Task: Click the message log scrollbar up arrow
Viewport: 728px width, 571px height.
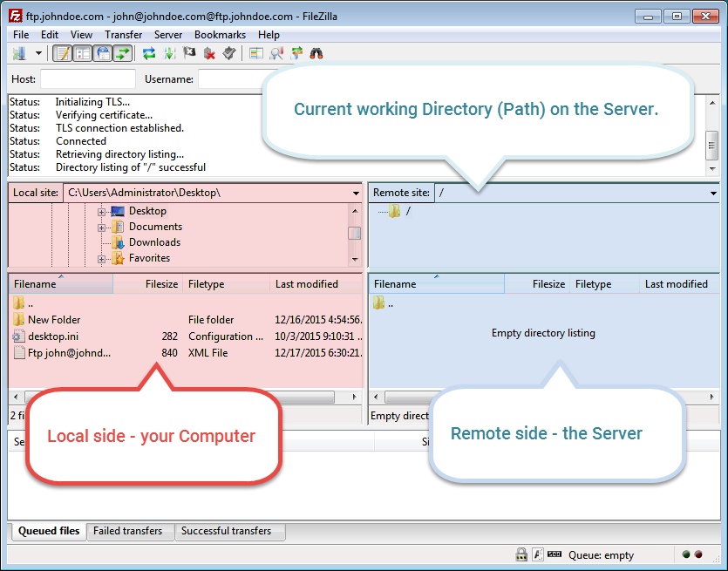Action: point(712,103)
